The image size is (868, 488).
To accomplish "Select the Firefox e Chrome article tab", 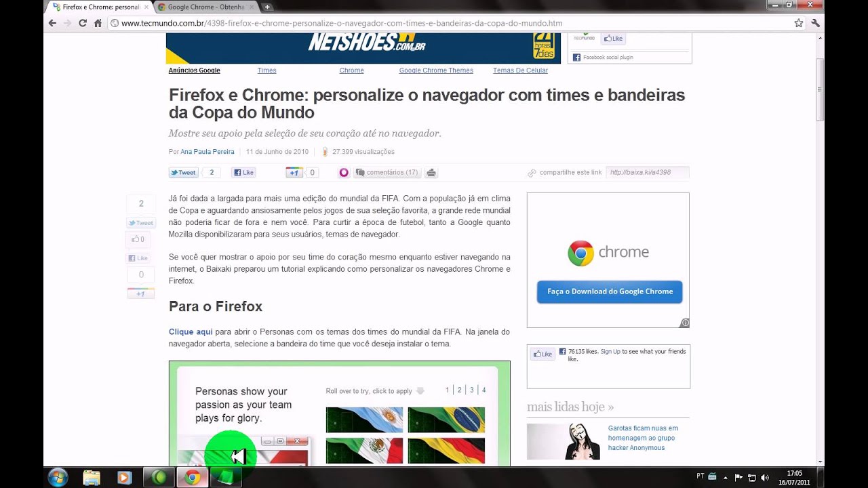I will [x=100, y=7].
